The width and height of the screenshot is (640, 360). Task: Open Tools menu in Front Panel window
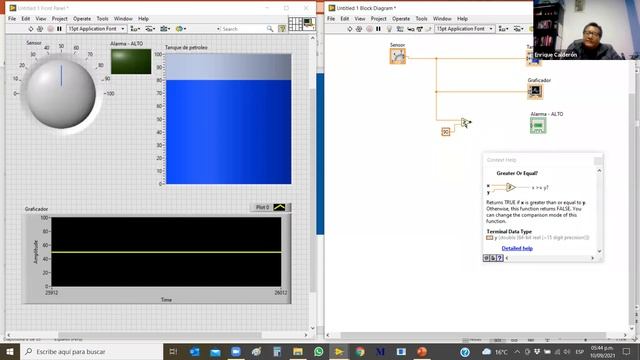tap(102, 19)
